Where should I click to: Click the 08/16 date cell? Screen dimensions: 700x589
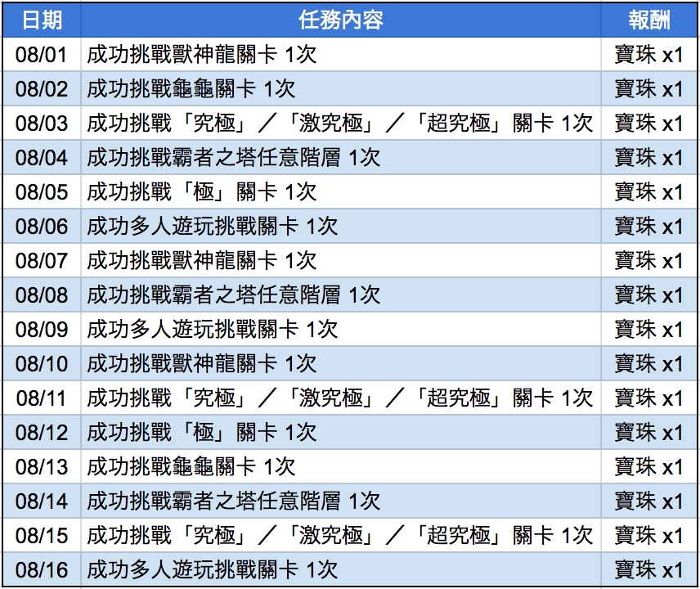[42, 570]
